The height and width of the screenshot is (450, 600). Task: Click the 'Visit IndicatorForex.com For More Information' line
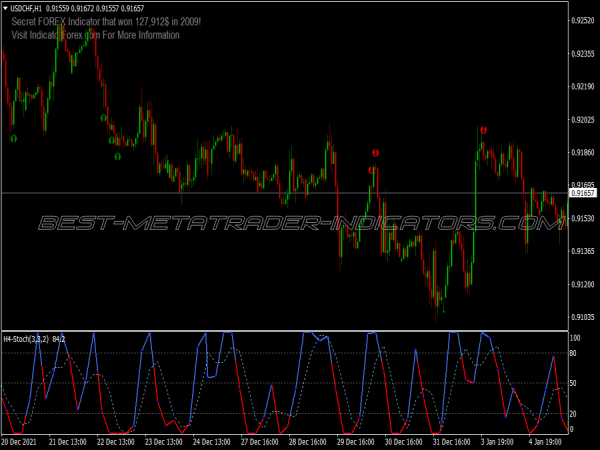(x=95, y=35)
